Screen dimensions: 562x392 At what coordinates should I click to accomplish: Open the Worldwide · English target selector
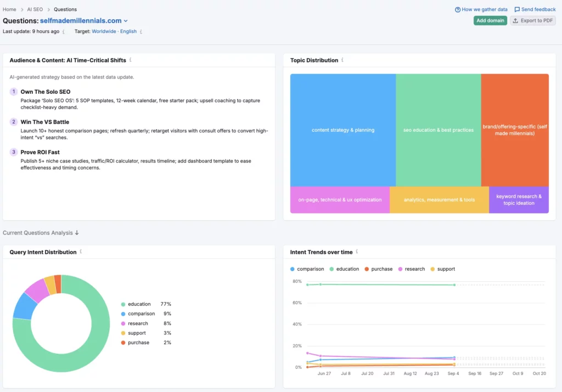[x=114, y=31]
